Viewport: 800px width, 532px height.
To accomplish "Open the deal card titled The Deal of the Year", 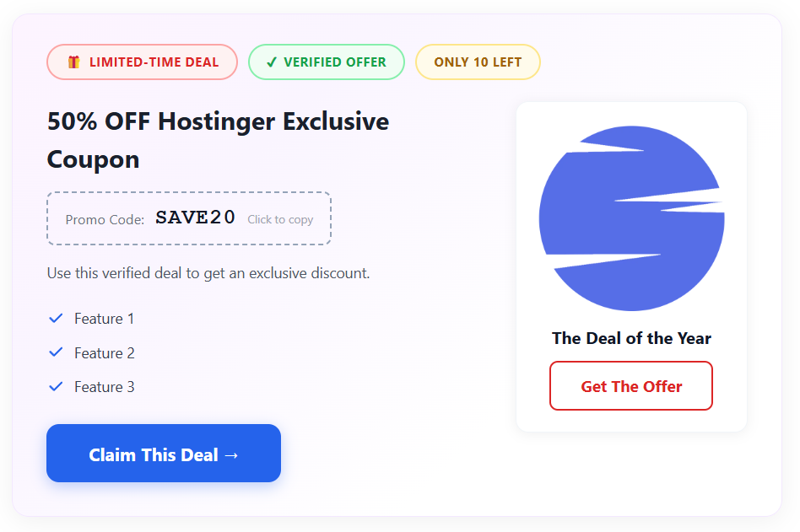I will coord(630,266).
